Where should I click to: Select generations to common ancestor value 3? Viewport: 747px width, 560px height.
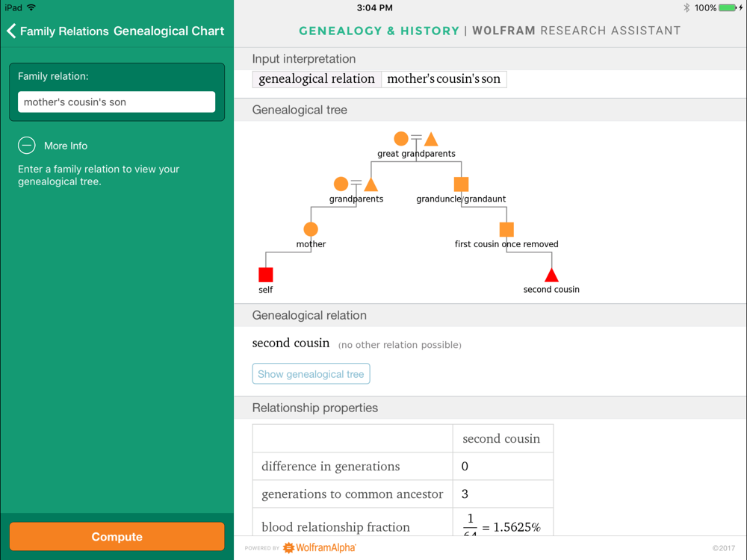(x=465, y=494)
